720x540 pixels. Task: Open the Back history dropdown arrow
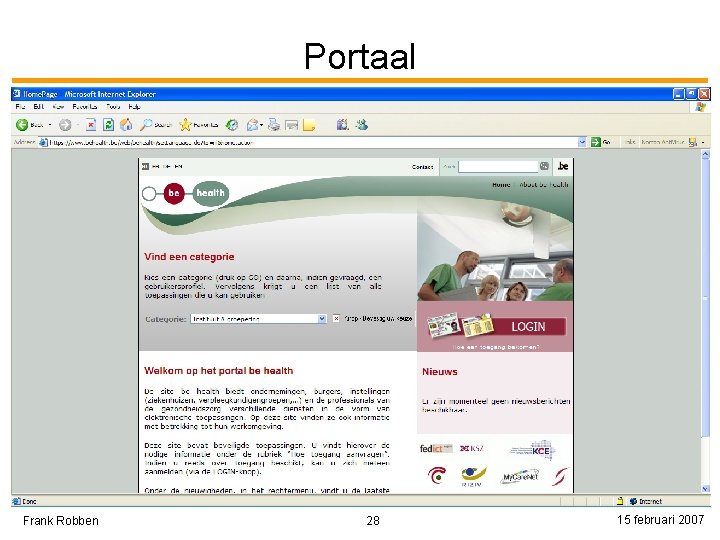pyautogui.click(x=50, y=125)
